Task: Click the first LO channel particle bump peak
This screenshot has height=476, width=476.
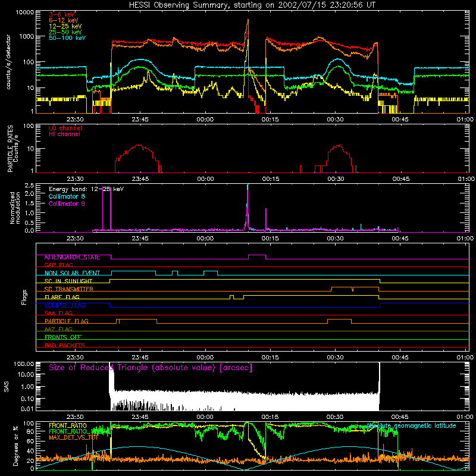Action: (139, 145)
